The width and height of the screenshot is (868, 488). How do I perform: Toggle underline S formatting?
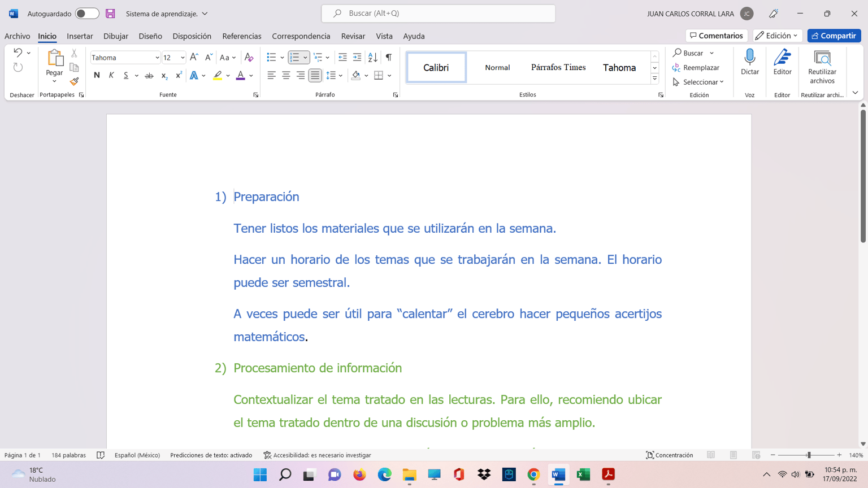[126, 75]
